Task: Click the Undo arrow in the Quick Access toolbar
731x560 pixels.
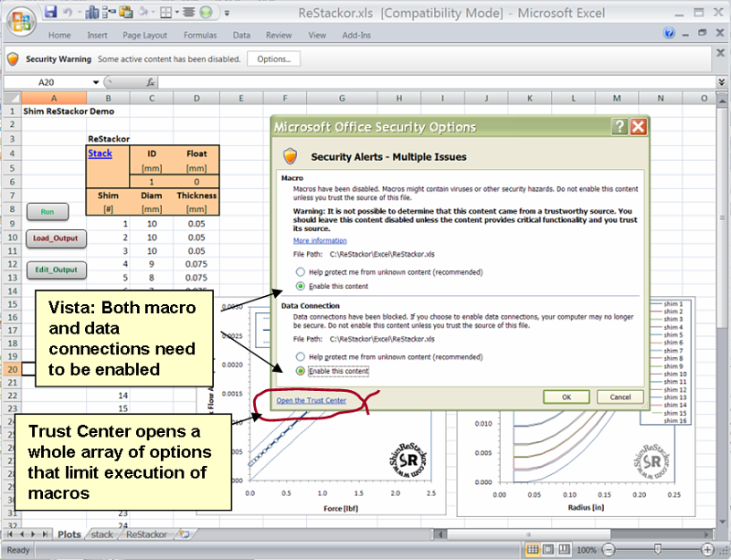Action: click(x=68, y=13)
